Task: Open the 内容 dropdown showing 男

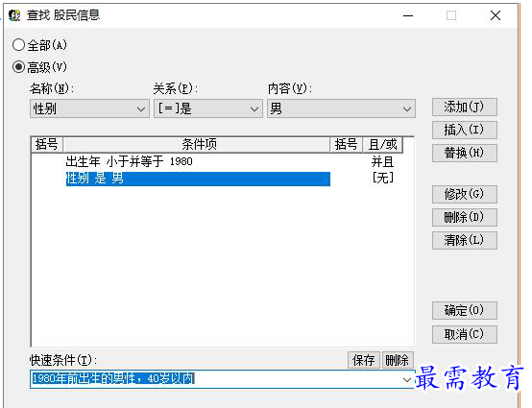Action: click(x=341, y=108)
